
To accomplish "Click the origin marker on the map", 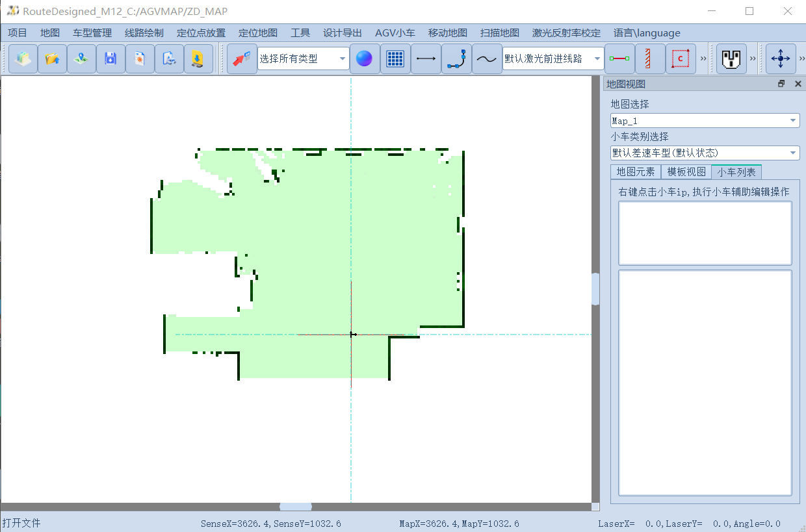I will click(x=352, y=335).
